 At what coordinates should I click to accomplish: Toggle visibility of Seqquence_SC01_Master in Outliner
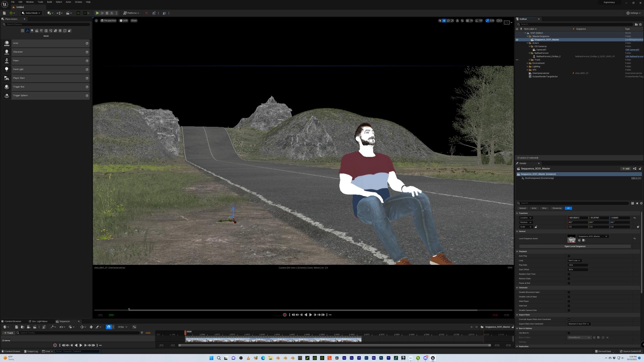click(x=517, y=40)
